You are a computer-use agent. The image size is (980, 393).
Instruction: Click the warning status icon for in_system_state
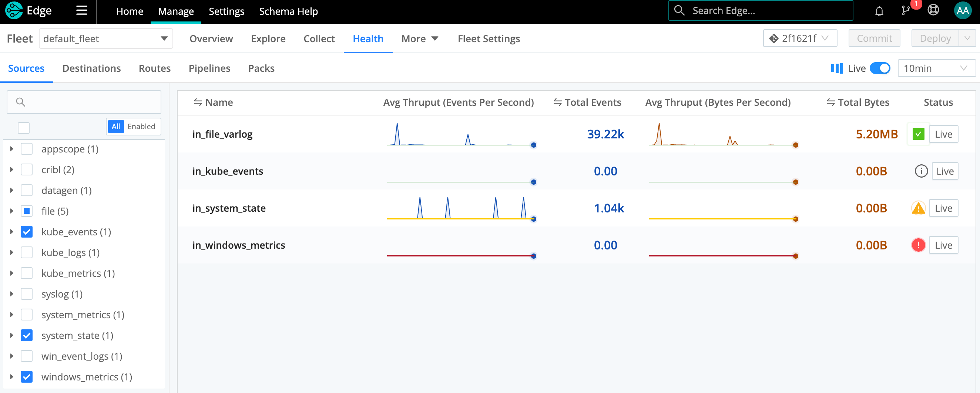tap(918, 208)
